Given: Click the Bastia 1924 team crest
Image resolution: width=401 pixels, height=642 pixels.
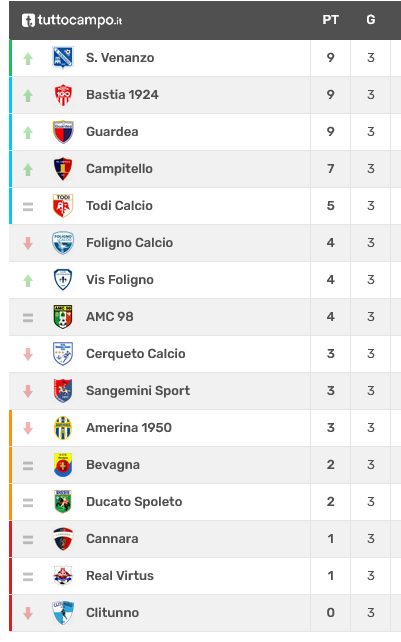Looking at the screenshot, I should [63, 95].
